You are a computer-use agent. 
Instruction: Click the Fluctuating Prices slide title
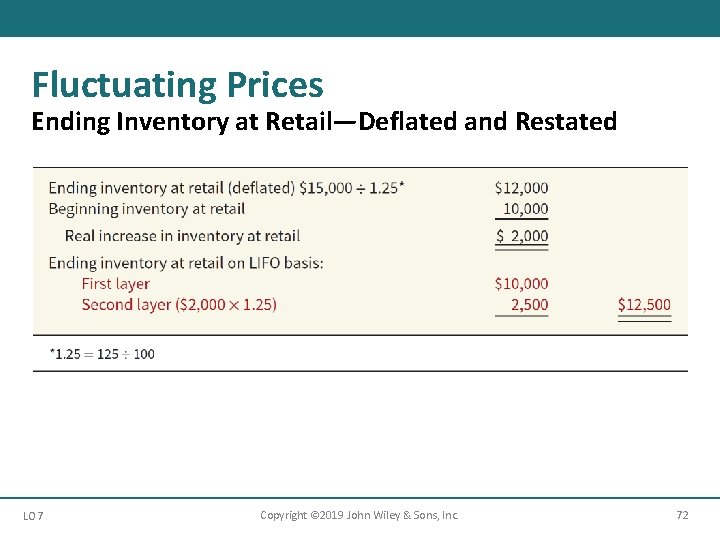(x=178, y=85)
